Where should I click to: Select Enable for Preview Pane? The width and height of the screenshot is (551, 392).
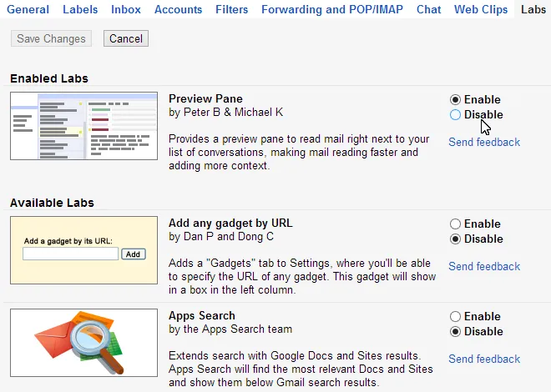pyautogui.click(x=455, y=99)
